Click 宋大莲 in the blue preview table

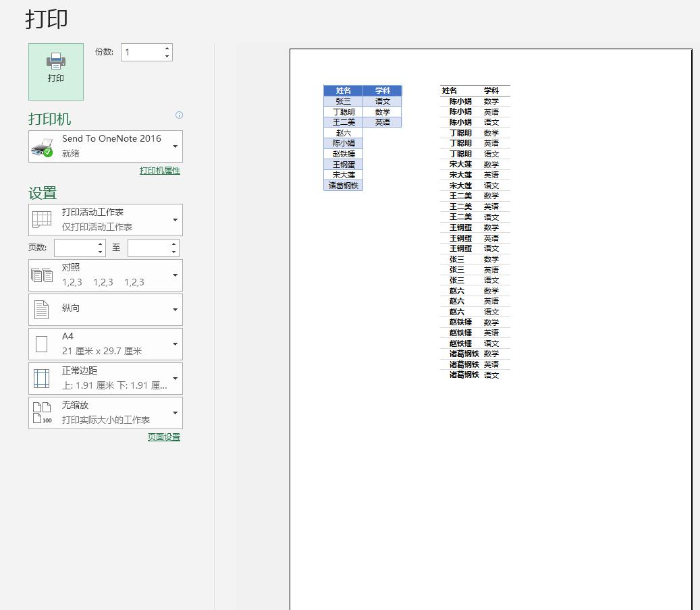coord(344,175)
